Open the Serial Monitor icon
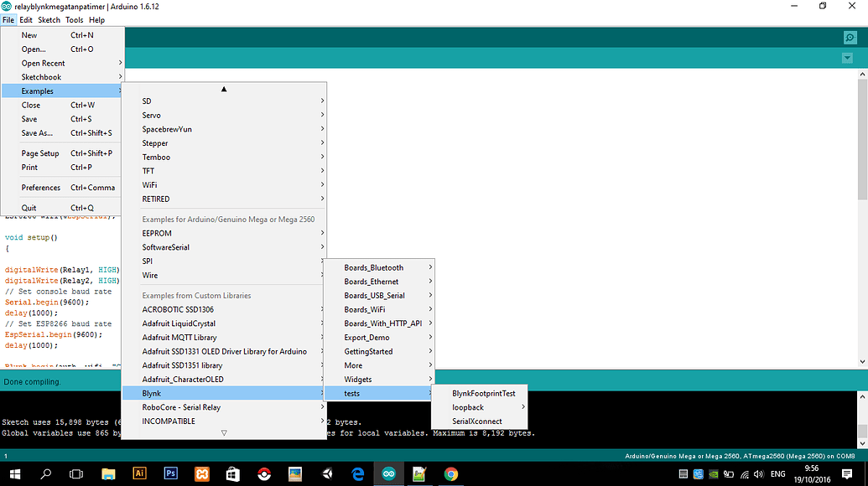Screen dimensions: 868x486 click(x=850, y=38)
